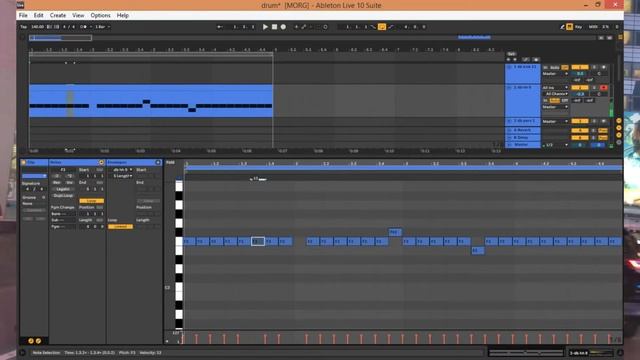Click the next locator arrow
This screenshot has height=360, width=640.
514,60
